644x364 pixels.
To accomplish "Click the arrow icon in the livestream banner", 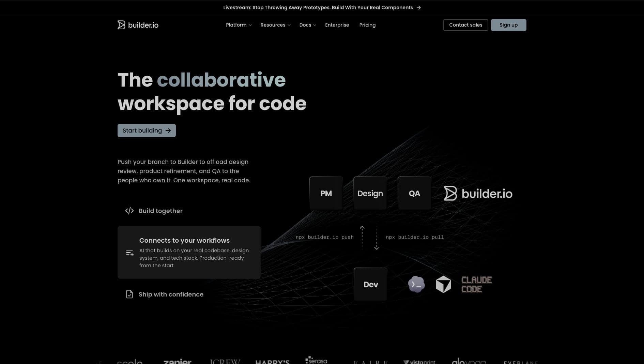I will 419,7.
